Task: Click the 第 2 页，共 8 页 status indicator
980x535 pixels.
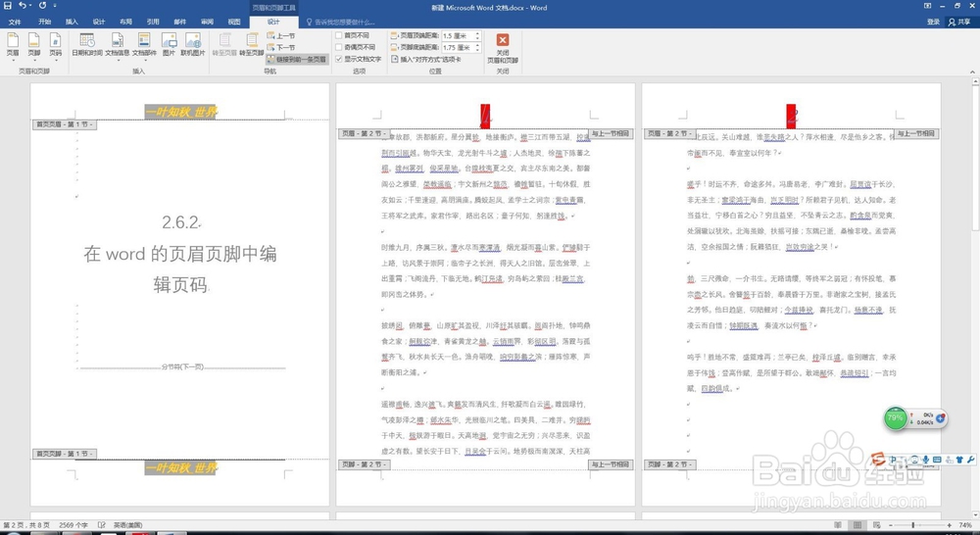Action: (26, 525)
